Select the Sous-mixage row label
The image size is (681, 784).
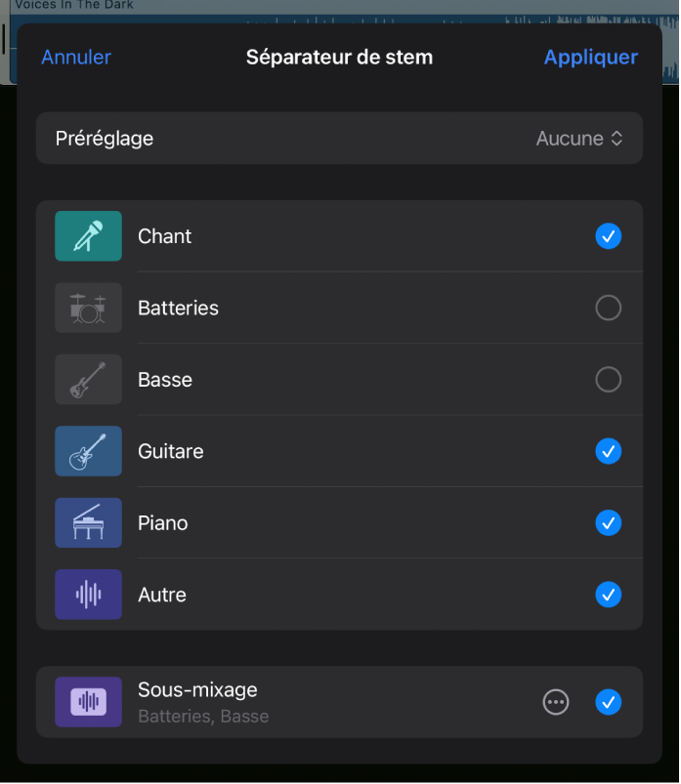(x=197, y=690)
